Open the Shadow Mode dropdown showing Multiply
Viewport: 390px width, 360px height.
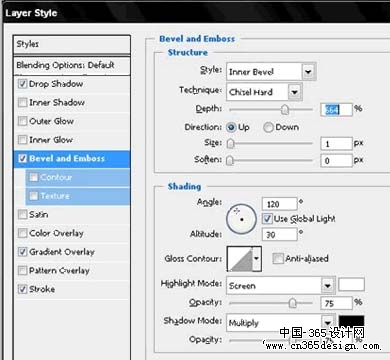click(280, 322)
